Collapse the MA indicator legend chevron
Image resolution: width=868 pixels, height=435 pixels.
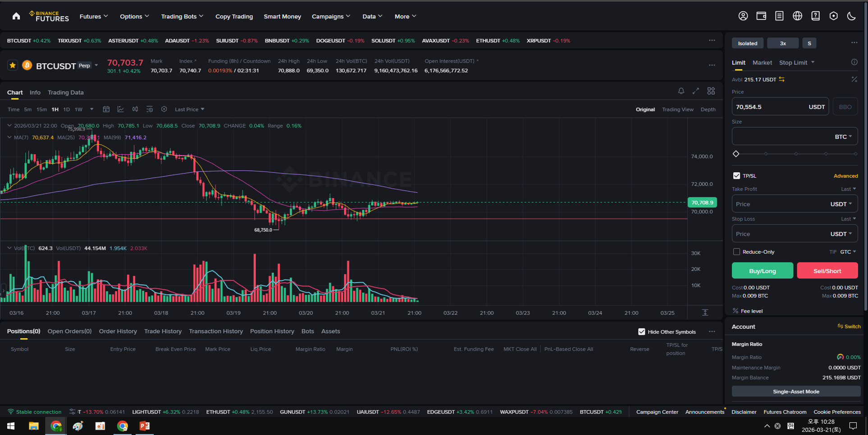click(x=9, y=137)
